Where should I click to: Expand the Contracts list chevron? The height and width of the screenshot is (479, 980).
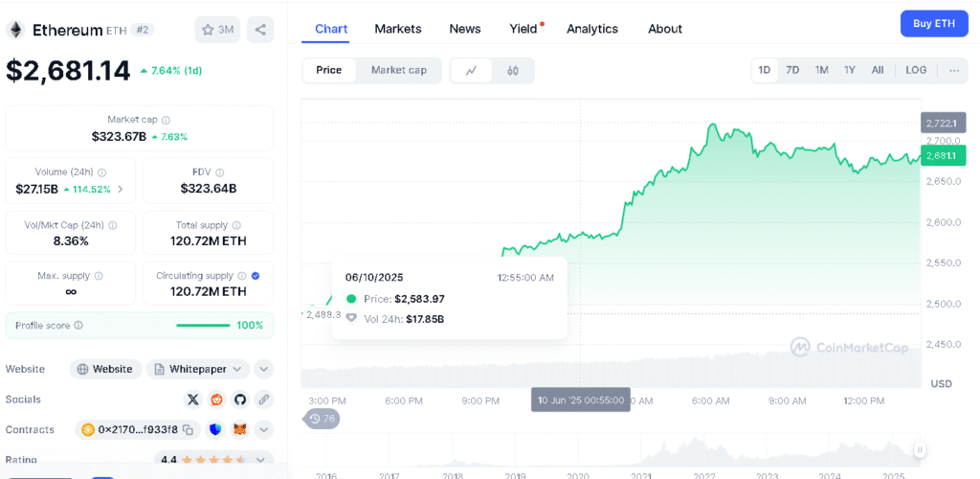tap(264, 430)
